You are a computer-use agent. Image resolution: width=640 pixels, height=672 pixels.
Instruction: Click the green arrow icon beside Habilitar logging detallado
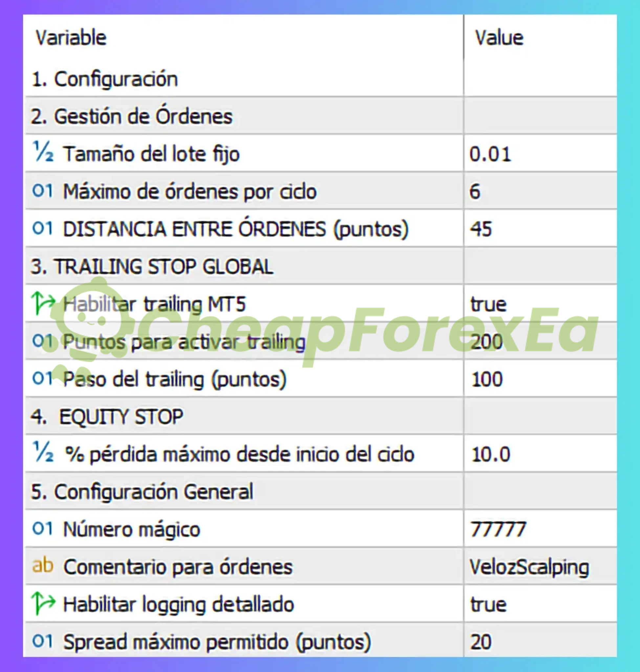pyautogui.click(x=43, y=603)
